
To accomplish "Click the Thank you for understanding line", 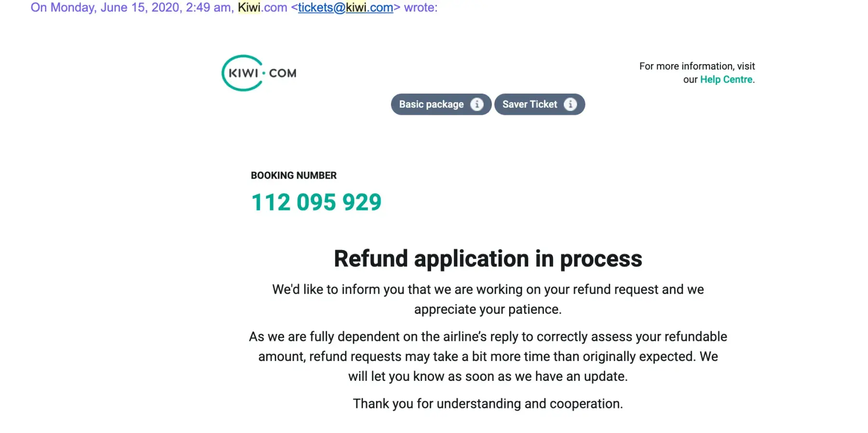I will tap(488, 404).
